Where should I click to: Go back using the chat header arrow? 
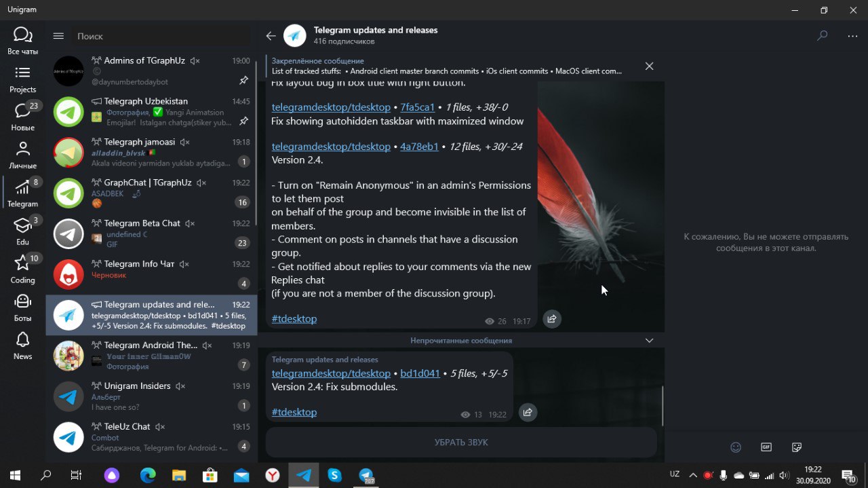point(271,36)
